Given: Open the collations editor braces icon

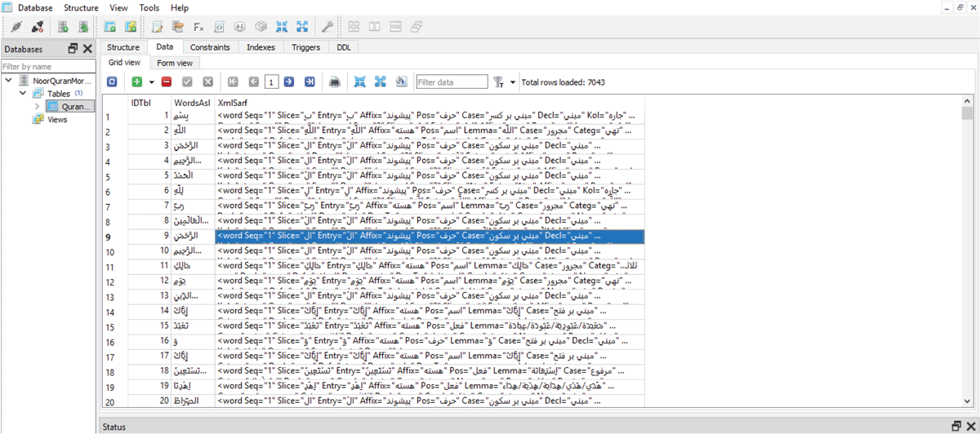Looking at the screenshot, I should click(x=219, y=27).
